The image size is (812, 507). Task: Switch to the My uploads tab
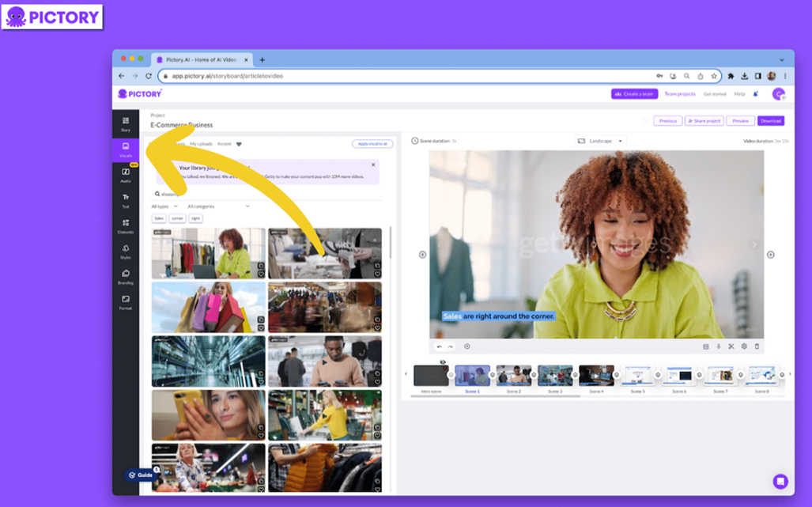201,144
